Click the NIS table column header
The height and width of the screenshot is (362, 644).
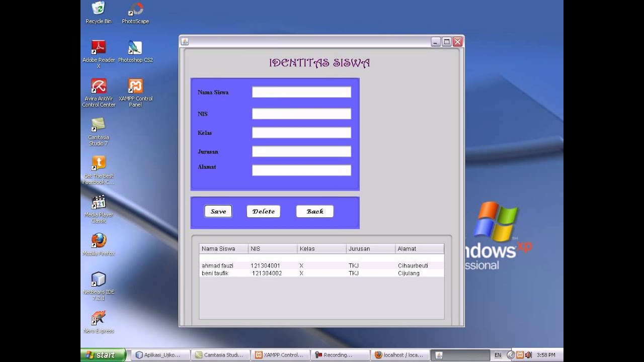point(273,248)
